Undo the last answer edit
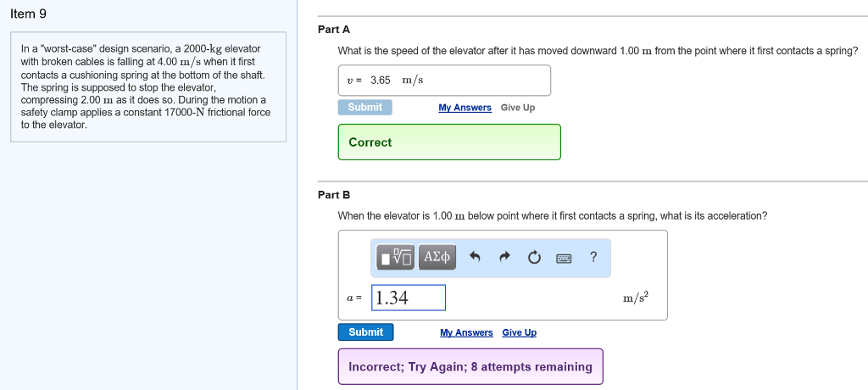868x390 pixels. coord(476,257)
